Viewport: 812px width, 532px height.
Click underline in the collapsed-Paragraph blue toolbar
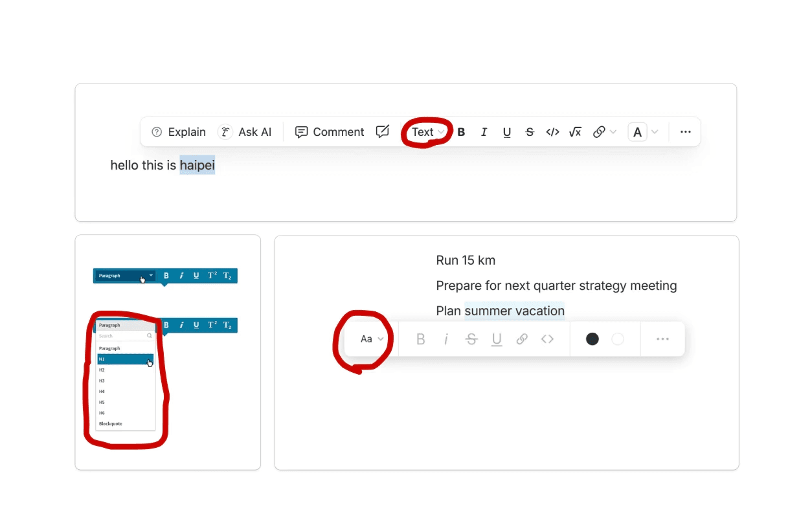tap(196, 276)
